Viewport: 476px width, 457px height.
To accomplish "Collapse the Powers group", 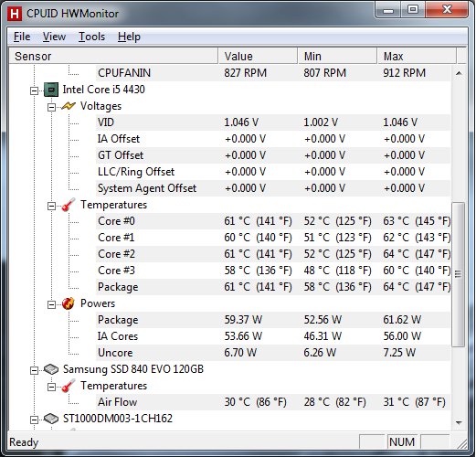I will [x=51, y=304].
